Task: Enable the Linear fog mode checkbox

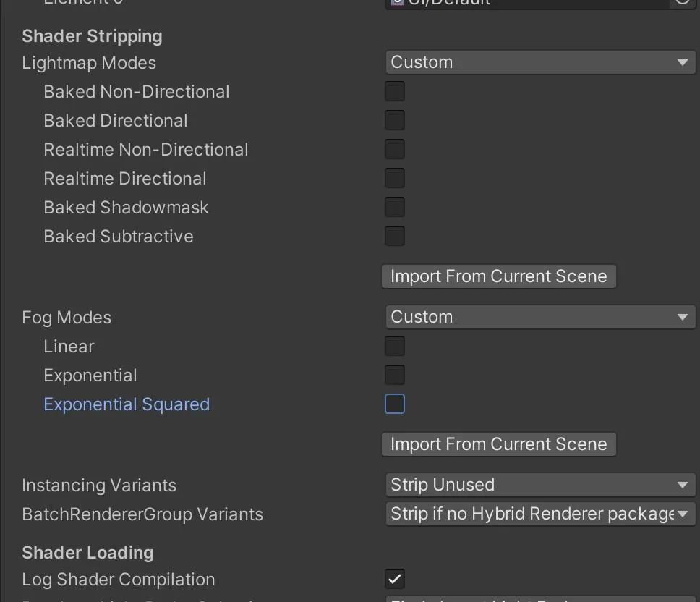Action: [395, 347]
